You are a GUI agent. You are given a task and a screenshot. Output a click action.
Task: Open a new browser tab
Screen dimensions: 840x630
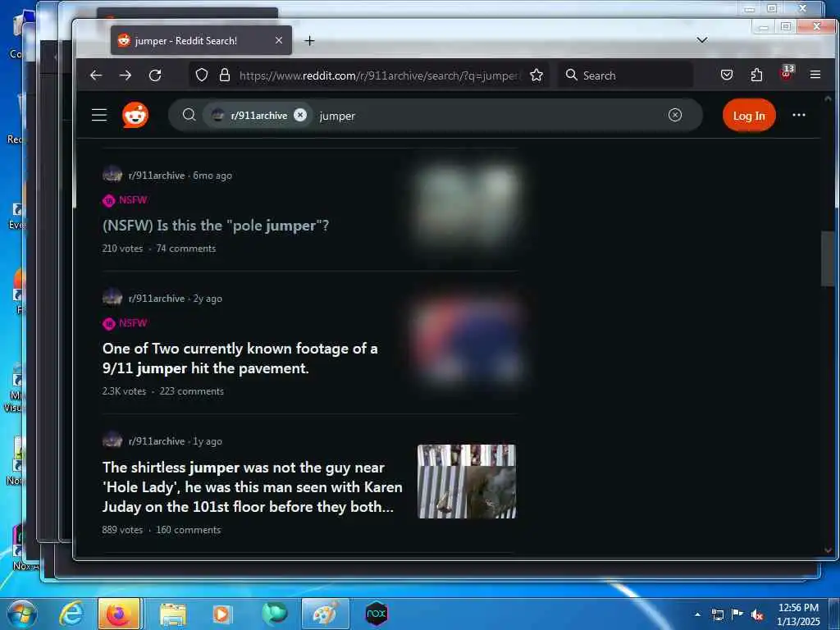[309, 41]
